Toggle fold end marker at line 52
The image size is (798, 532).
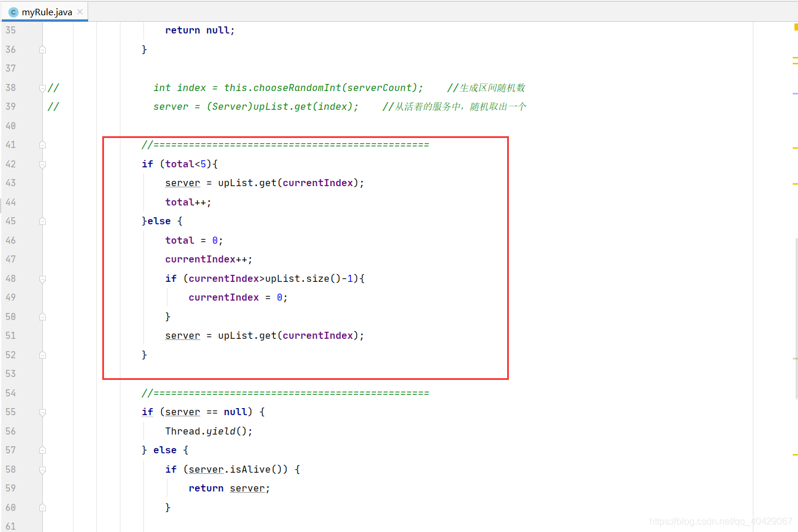point(42,355)
